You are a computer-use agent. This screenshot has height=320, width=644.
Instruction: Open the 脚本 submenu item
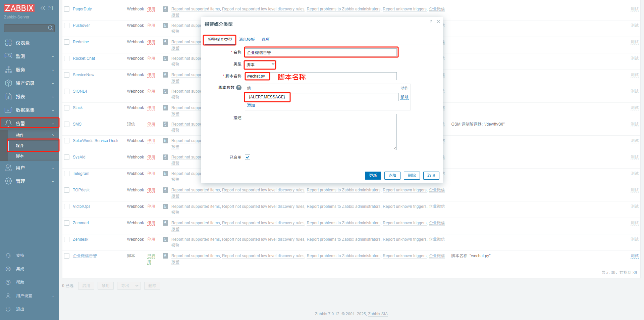click(33, 156)
